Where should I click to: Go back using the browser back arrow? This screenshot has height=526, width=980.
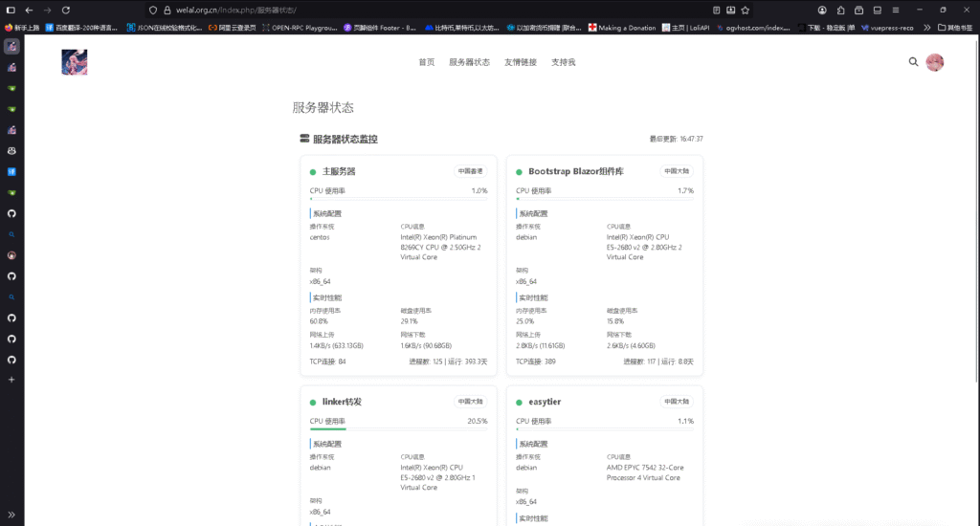(x=29, y=10)
